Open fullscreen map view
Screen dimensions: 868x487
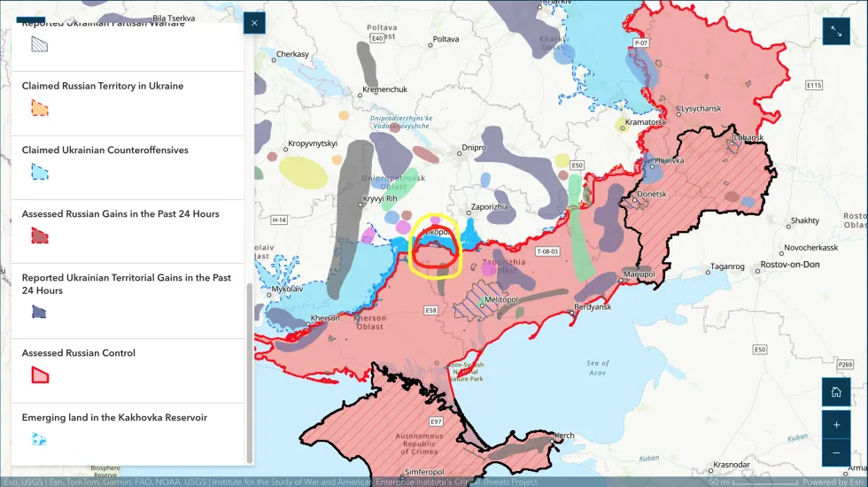835,32
